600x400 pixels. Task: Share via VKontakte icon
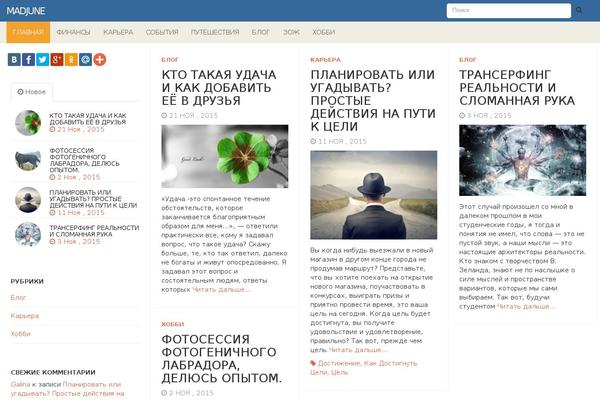pyautogui.click(x=14, y=60)
